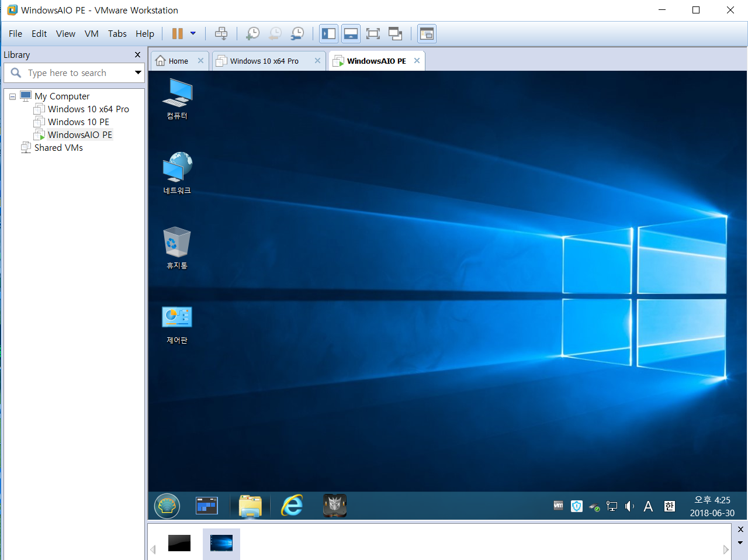The width and height of the screenshot is (748, 560).
Task: Collapse the My Computer tree node
Action: pyautogui.click(x=12, y=97)
